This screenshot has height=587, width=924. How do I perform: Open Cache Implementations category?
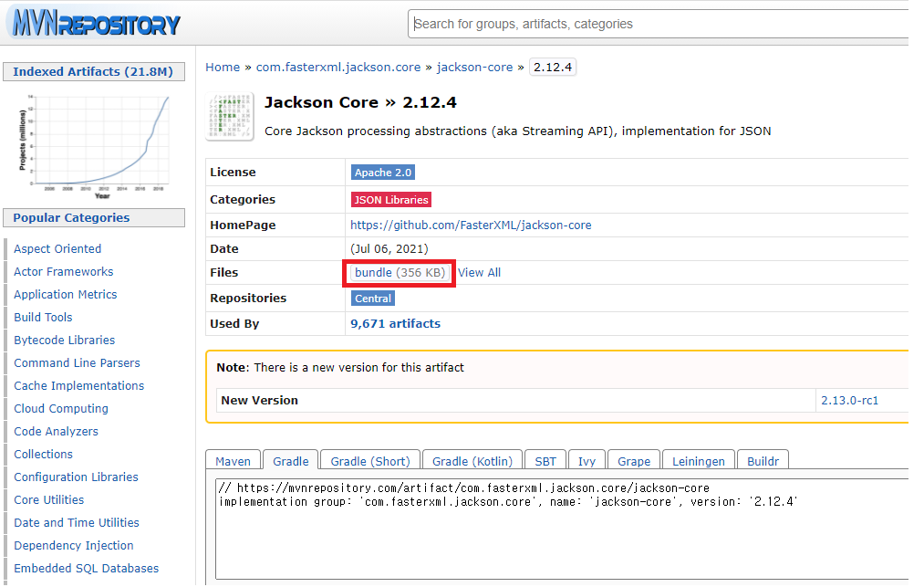(x=79, y=386)
